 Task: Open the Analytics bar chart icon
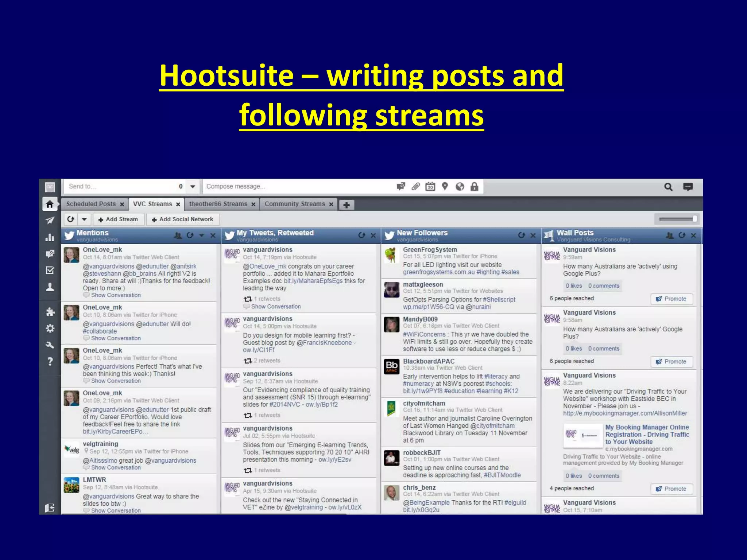click(x=50, y=237)
